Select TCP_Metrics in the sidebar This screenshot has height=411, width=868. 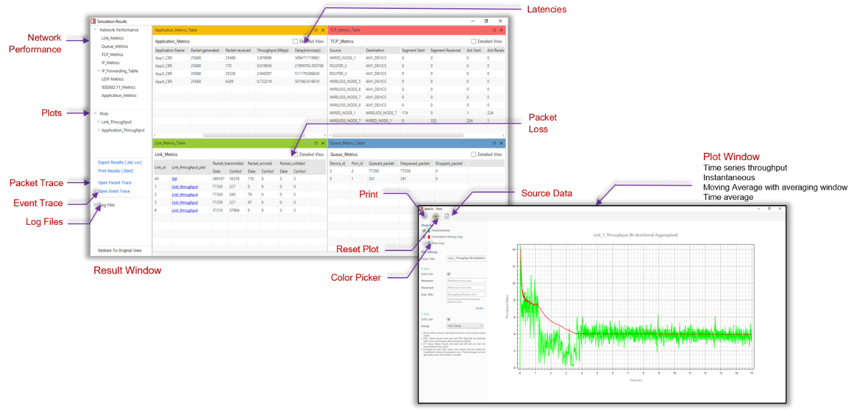112,54
